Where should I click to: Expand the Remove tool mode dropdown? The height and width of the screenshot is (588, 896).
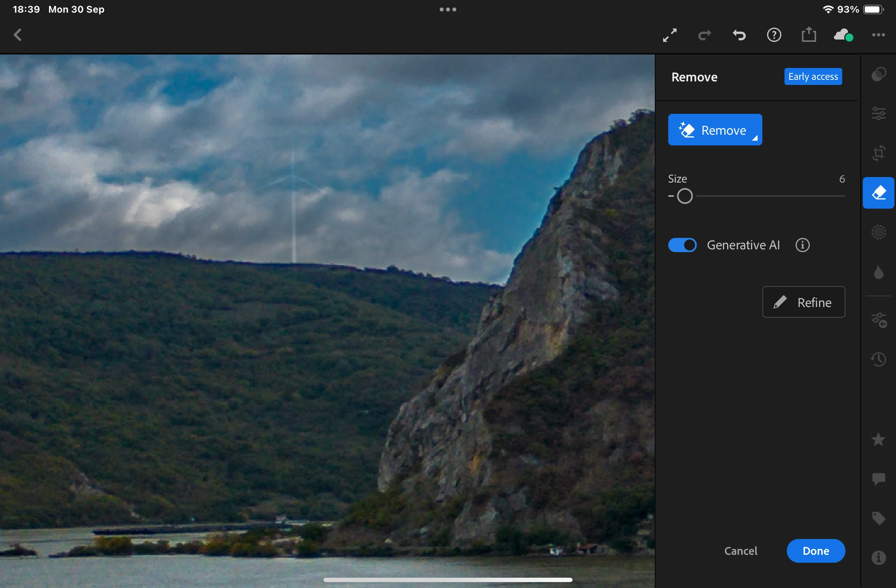coord(715,130)
